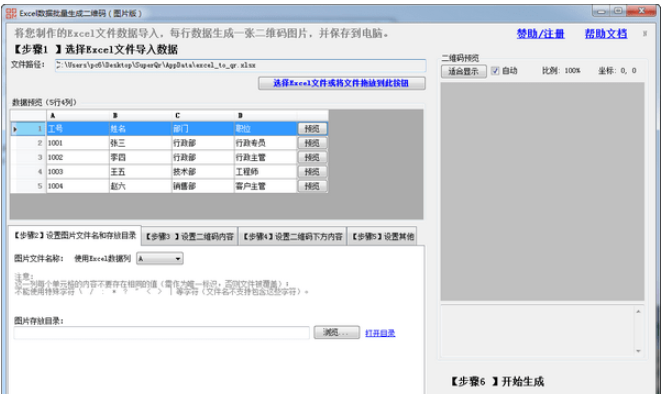This screenshot has height=394, width=667.
Task: Select the cell 赵六
Action: point(140,186)
